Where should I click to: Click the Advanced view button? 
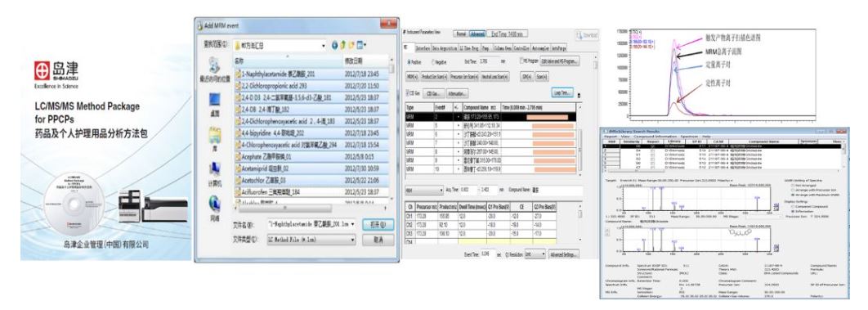click(x=477, y=34)
